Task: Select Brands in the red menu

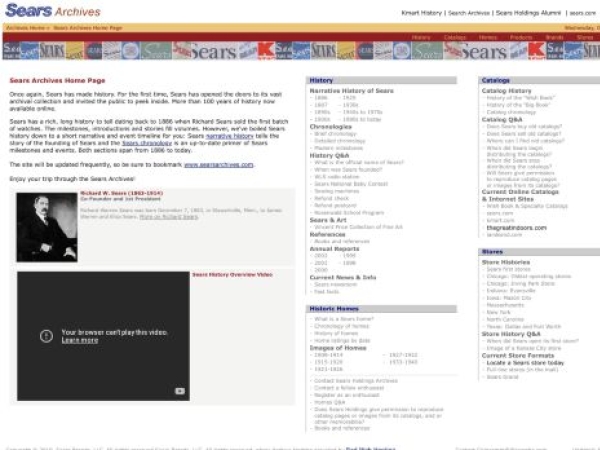Action: [x=554, y=38]
